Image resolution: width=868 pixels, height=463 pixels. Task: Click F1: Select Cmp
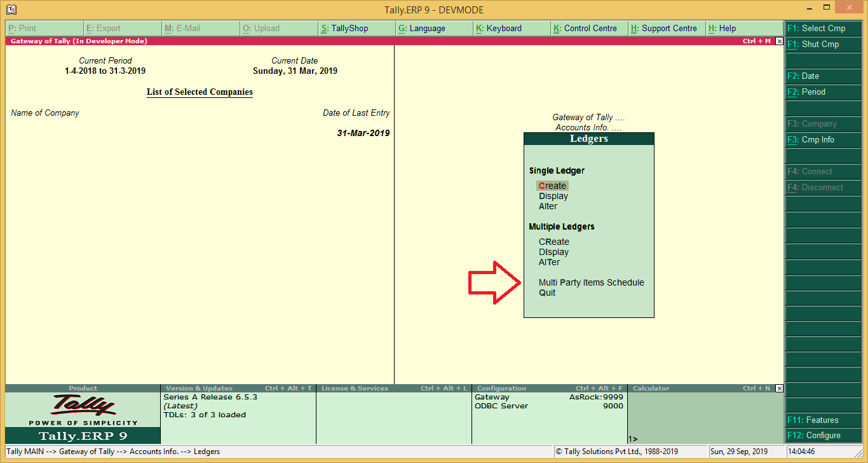823,28
